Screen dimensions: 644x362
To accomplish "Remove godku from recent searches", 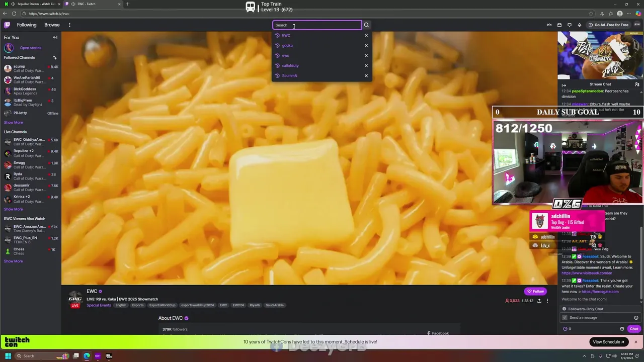I will click(x=366, y=45).
